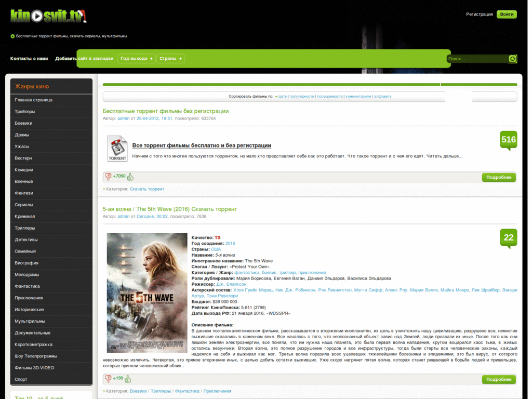This screenshot has height=399, width=532.
Task: Open the Приключения genre in sidebar
Action: tap(51, 298)
